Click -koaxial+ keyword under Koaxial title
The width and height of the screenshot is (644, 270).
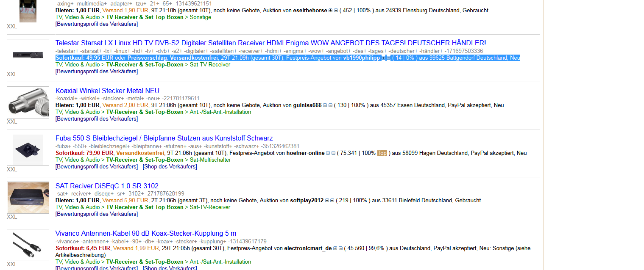point(66,99)
